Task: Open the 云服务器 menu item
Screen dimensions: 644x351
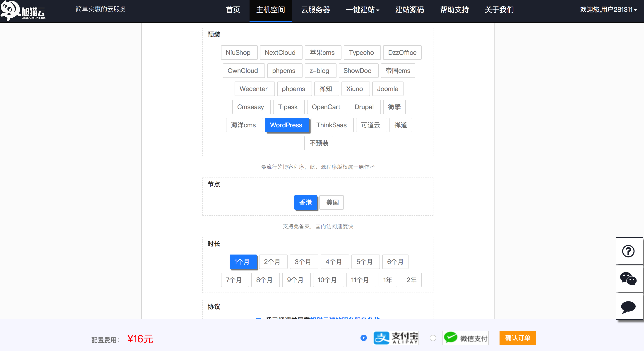Action: click(315, 10)
